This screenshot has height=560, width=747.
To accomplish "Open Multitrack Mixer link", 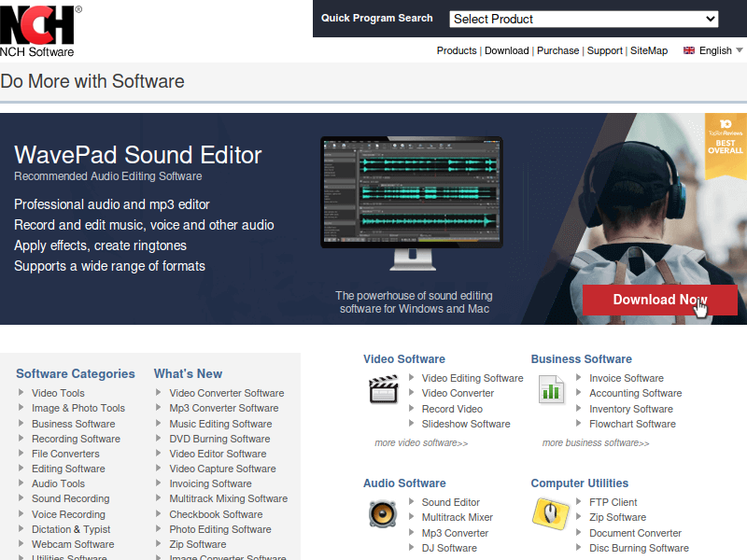I will click(x=458, y=518).
